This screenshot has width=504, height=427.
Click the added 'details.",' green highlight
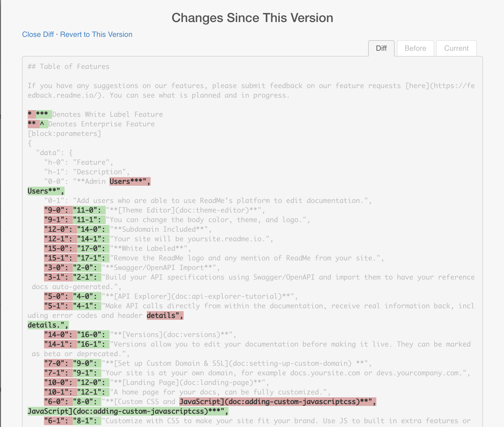[x=48, y=325]
